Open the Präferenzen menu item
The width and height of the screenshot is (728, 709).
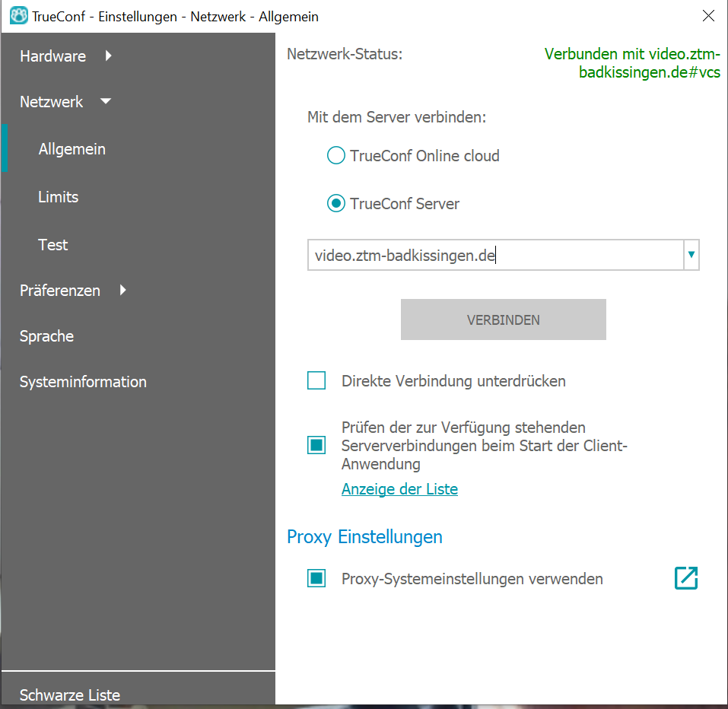[60, 291]
